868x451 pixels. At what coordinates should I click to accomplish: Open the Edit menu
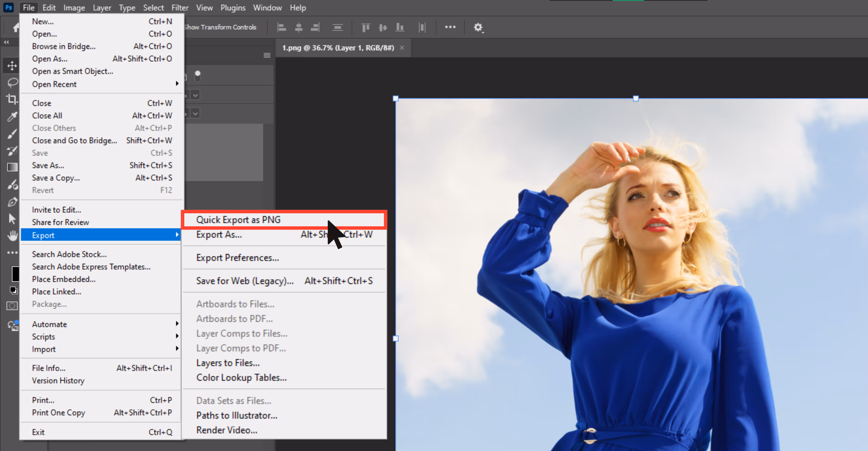click(49, 7)
